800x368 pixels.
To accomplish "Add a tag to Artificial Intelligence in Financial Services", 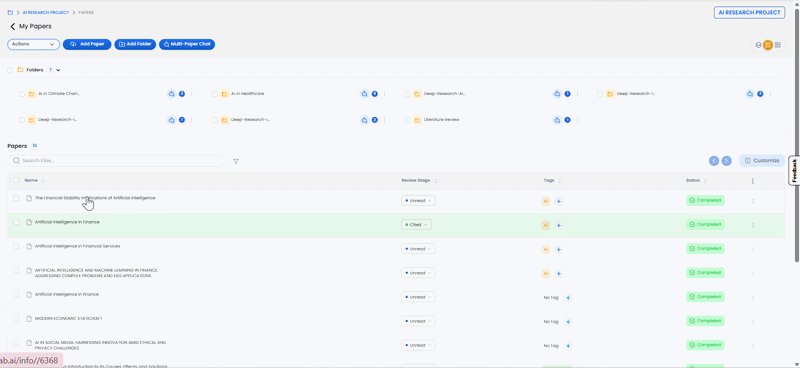I will [559, 250].
